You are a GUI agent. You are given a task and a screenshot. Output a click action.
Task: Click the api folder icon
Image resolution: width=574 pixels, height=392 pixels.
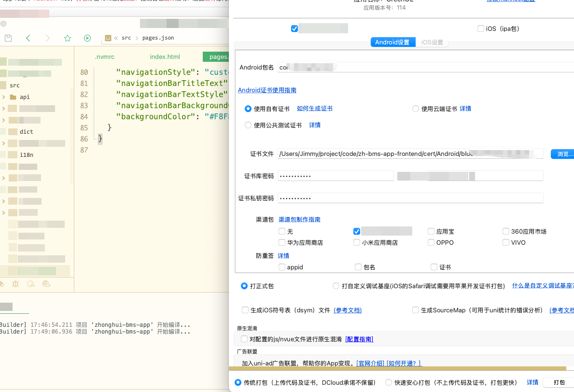13,97
